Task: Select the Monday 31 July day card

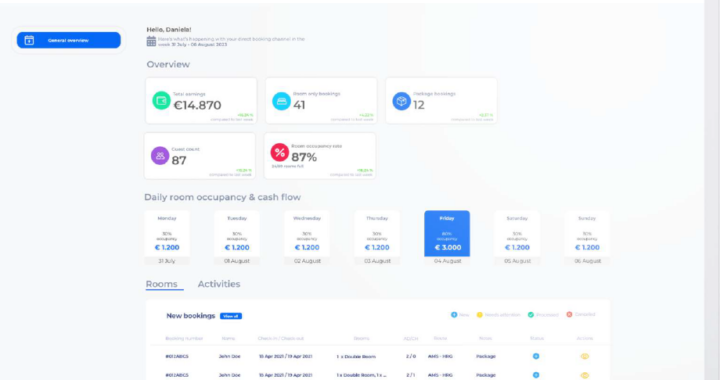Action: point(167,238)
